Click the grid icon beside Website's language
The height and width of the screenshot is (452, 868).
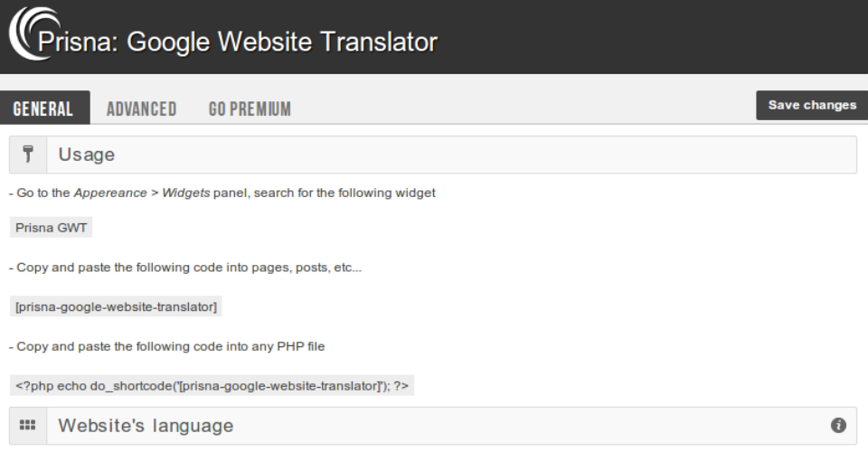pos(28,426)
